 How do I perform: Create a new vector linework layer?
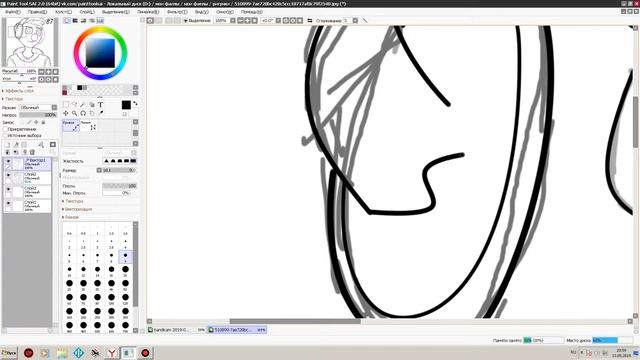point(16,144)
